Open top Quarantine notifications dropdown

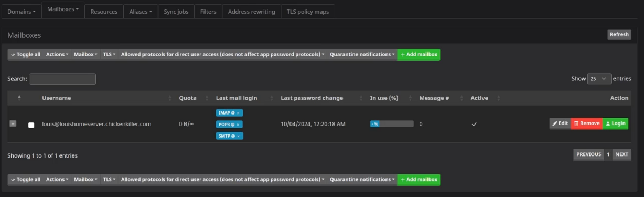pyautogui.click(x=362, y=54)
